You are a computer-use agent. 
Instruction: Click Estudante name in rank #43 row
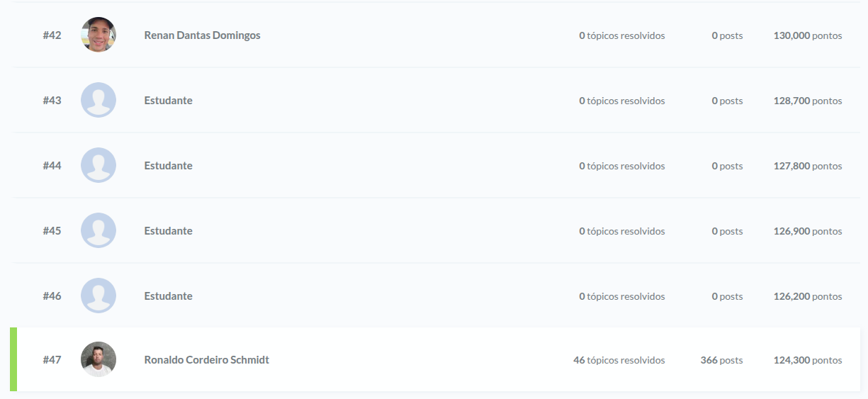tap(168, 101)
